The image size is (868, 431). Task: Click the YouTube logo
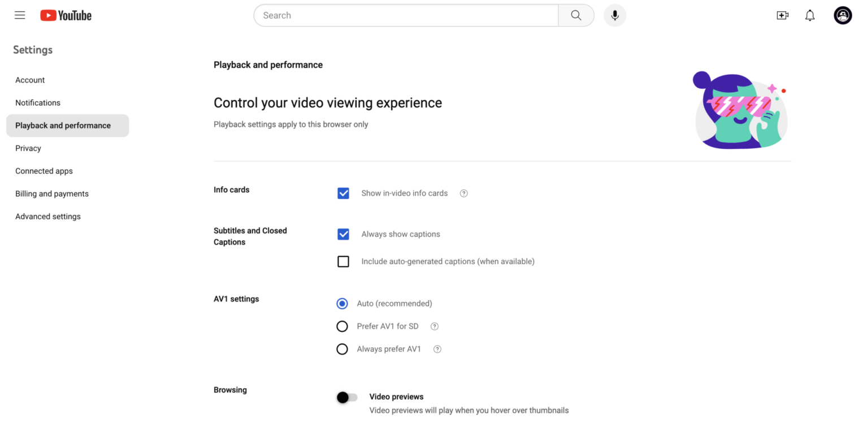pyautogui.click(x=65, y=15)
